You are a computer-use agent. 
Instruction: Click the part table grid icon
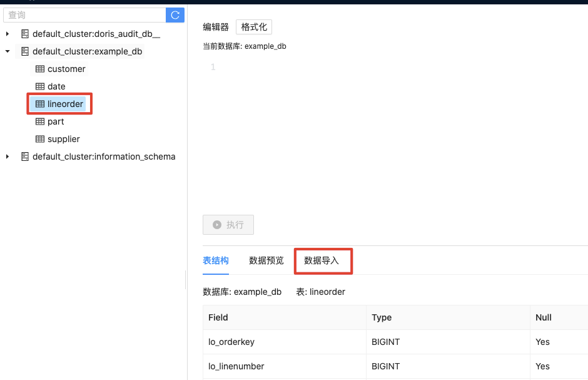(40, 121)
